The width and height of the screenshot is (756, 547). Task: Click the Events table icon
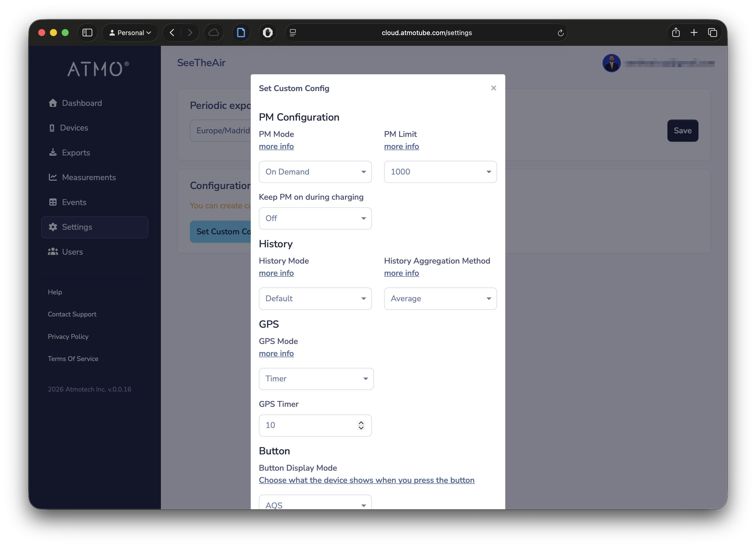click(x=53, y=202)
